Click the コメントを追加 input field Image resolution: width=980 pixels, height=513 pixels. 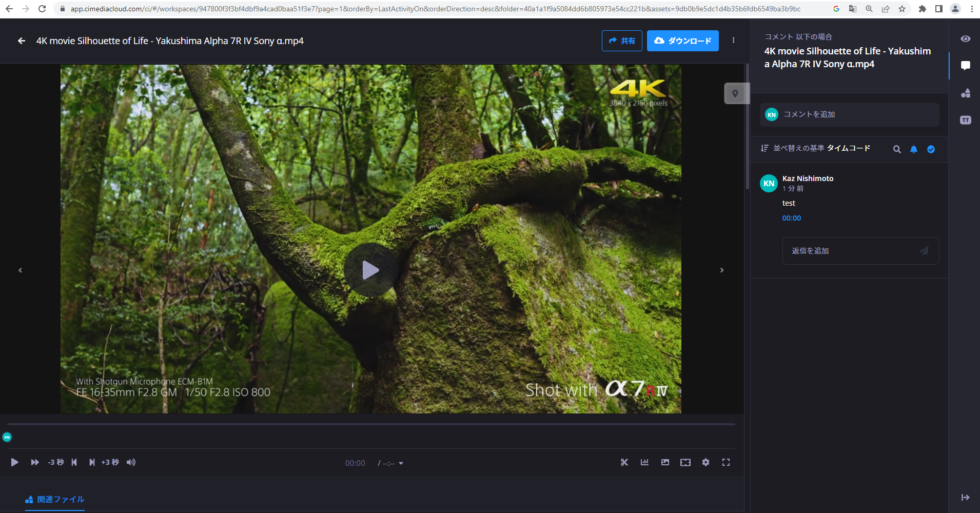point(850,114)
